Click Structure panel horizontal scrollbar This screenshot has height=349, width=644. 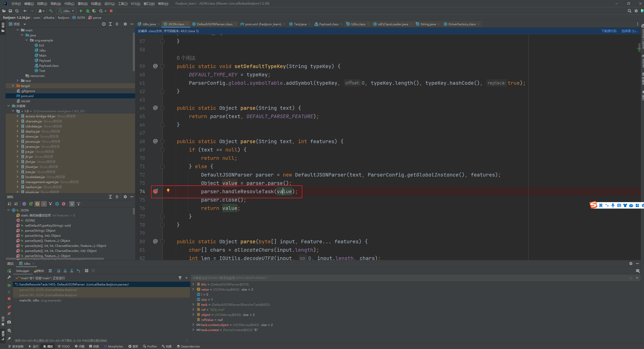(x=55, y=259)
